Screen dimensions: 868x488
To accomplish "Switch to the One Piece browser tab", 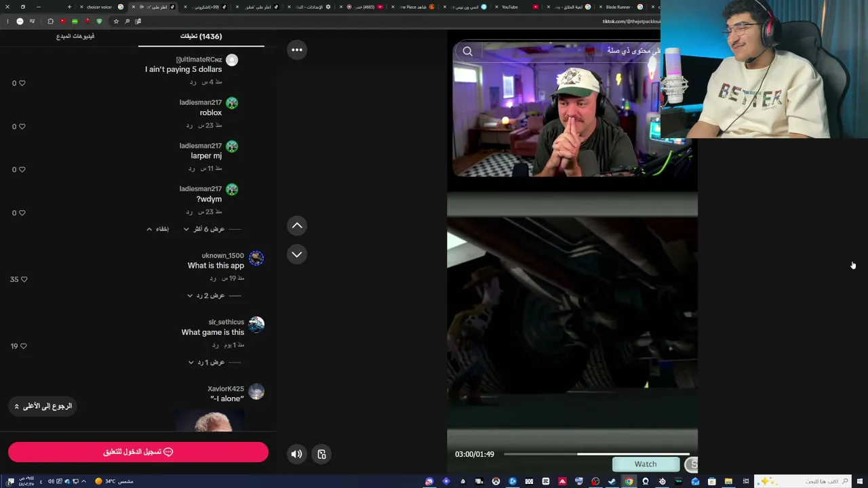I will pos(414,7).
